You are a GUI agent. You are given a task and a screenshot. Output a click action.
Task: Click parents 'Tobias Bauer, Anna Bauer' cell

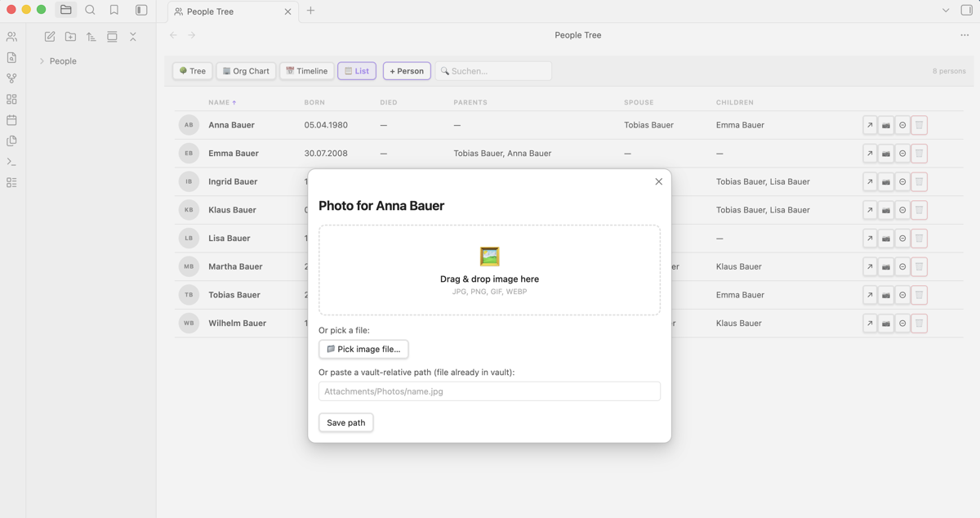502,154
